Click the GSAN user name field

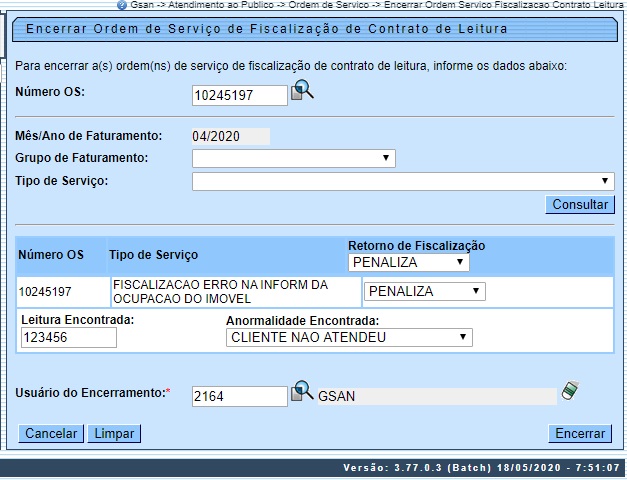435,396
